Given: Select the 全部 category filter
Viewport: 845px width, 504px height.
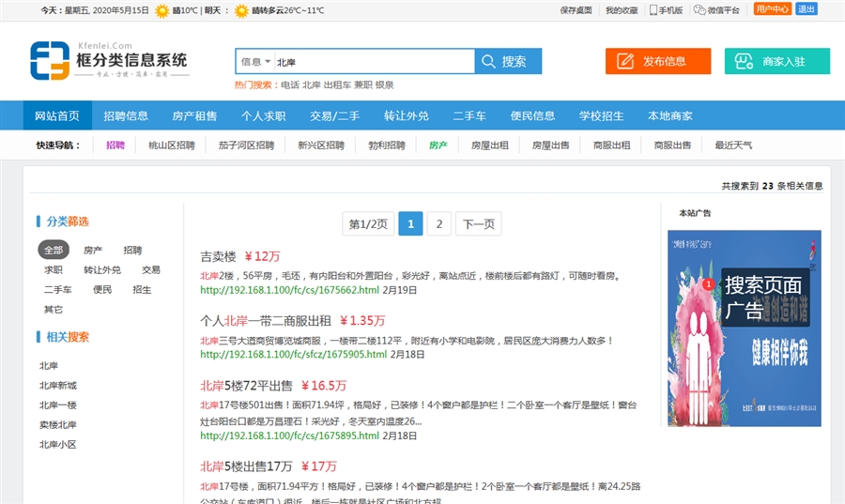Looking at the screenshot, I should pyautogui.click(x=54, y=251).
